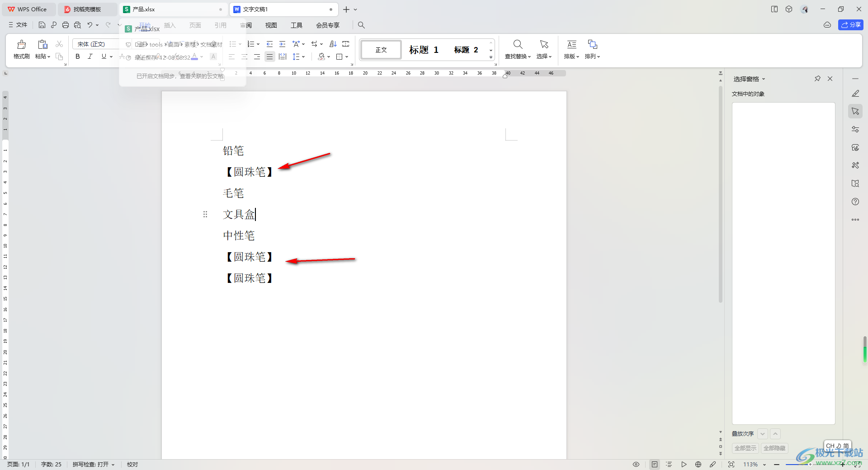Image resolution: width=868 pixels, height=470 pixels.
Task: Open the 文件 menu
Action: tap(18, 25)
